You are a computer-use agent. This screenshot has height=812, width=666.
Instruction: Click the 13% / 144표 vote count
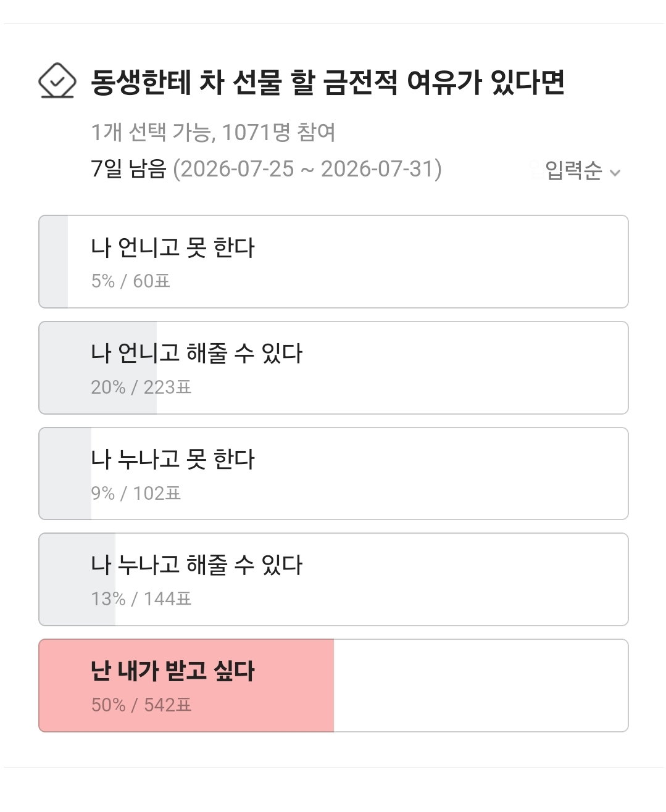click(x=141, y=599)
